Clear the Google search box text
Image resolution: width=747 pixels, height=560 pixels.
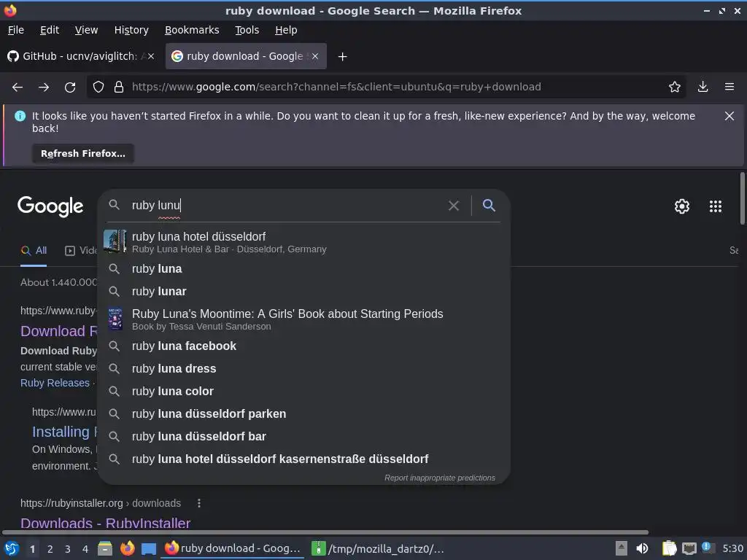click(454, 206)
